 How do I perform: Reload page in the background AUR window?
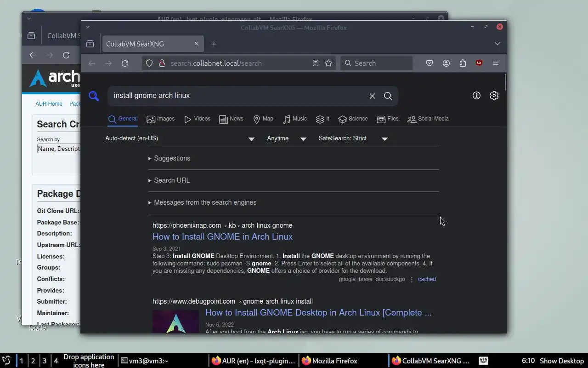coord(66,55)
